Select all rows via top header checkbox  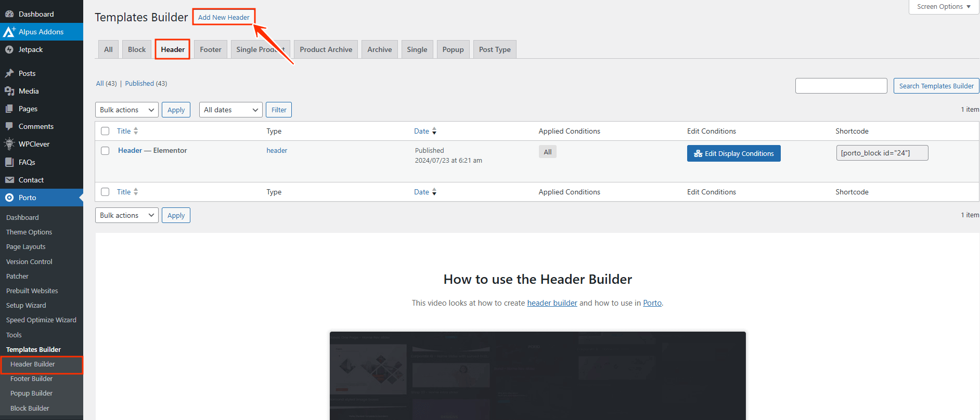[105, 131]
